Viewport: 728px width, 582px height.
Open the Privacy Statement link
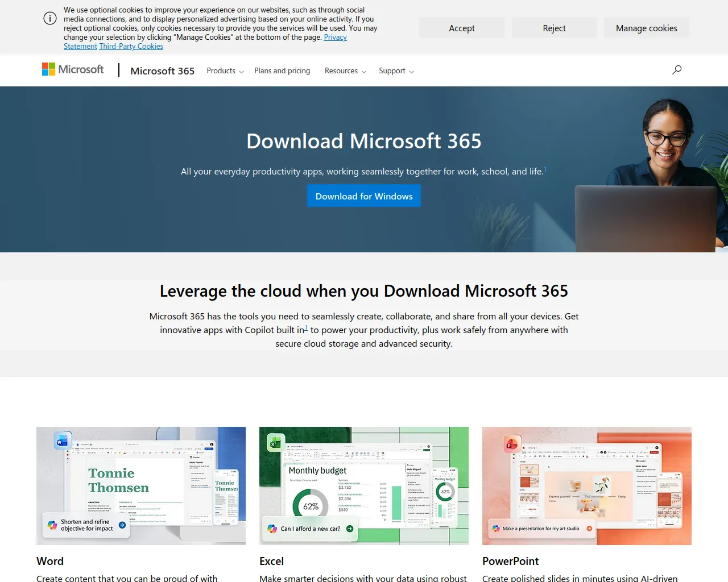pos(335,38)
